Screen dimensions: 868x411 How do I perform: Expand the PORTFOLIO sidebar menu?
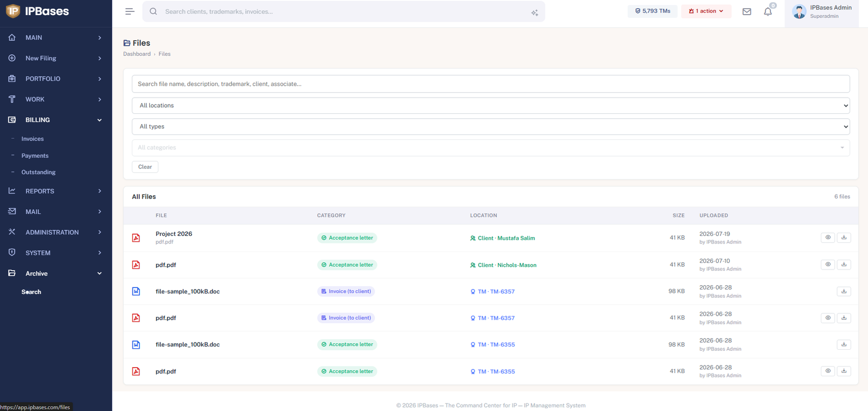click(56, 79)
